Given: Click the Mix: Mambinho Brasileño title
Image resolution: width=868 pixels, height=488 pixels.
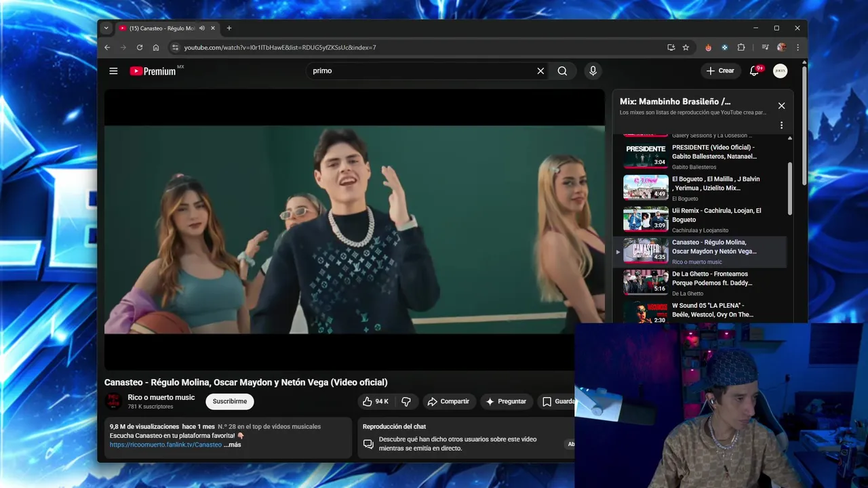Looking at the screenshot, I should point(675,102).
